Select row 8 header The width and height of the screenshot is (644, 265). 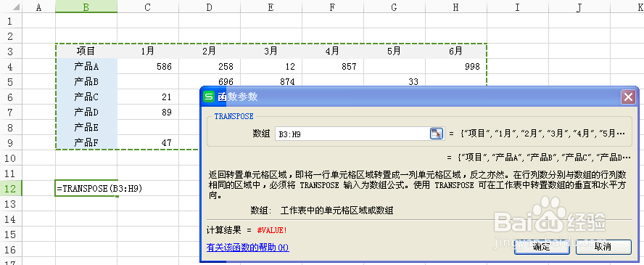click(x=11, y=127)
